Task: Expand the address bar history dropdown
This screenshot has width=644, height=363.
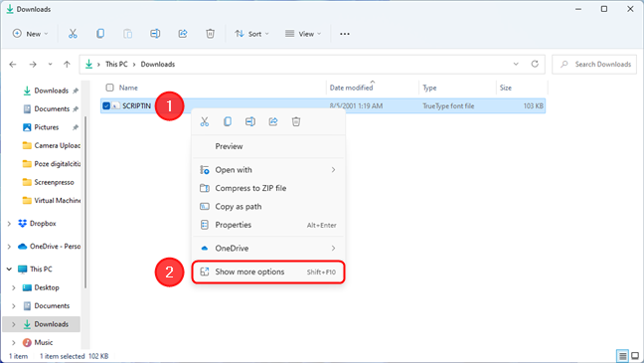Action: pos(516,64)
